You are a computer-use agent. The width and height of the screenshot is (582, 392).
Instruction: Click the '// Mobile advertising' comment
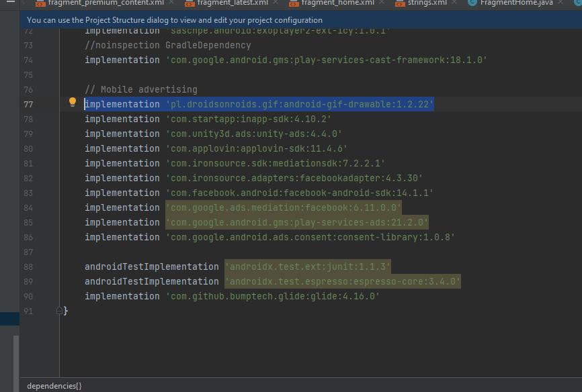pos(141,89)
